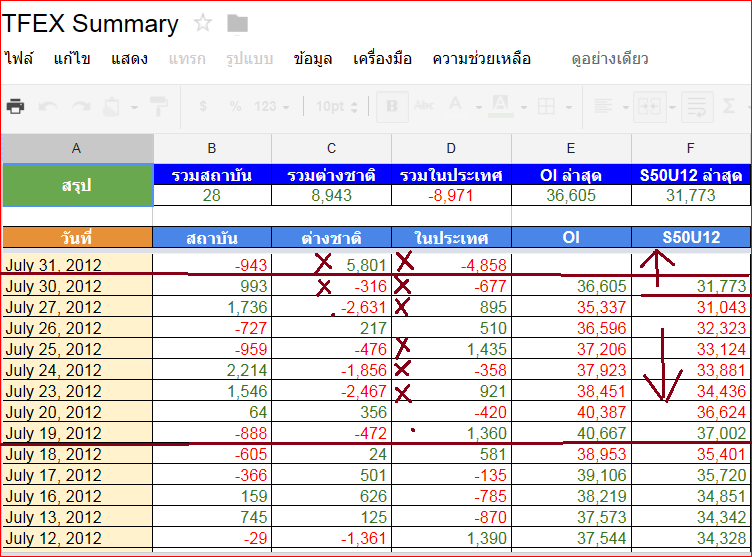Image resolution: width=752 pixels, height=557 pixels.
Task: Click the text color A icon
Action: [456, 105]
